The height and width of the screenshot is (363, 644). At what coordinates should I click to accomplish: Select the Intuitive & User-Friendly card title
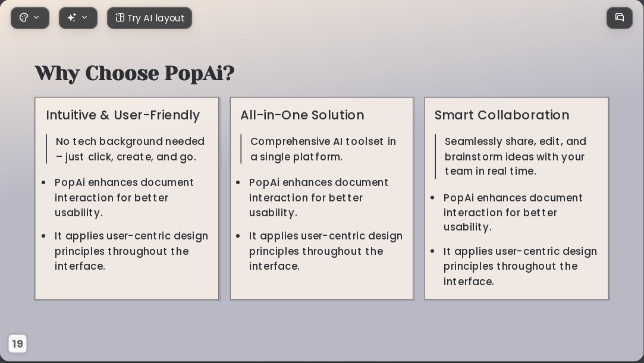(x=123, y=115)
